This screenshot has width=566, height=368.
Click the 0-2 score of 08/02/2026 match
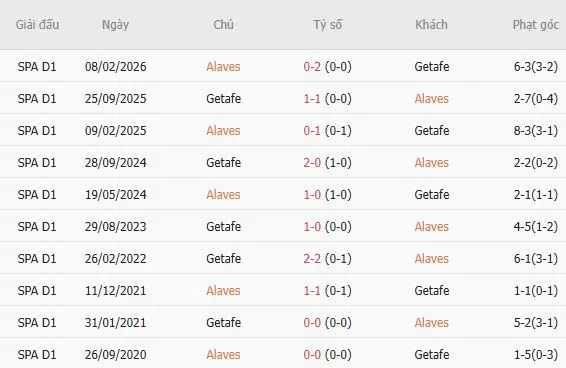(x=312, y=66)
